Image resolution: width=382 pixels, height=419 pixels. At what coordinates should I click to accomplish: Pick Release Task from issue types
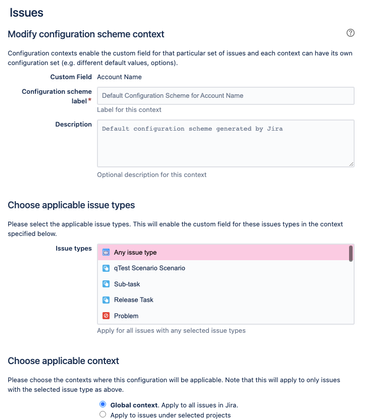coord(223,300)
